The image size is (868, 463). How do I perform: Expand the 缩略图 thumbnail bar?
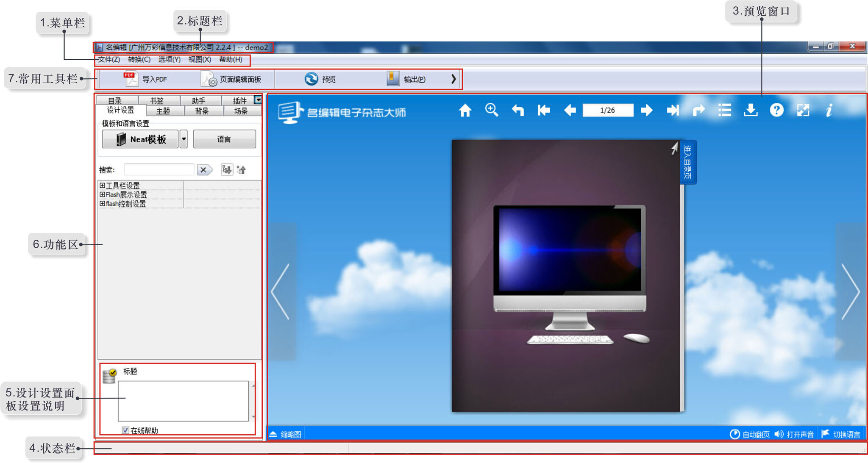click(x=285, y=434)
